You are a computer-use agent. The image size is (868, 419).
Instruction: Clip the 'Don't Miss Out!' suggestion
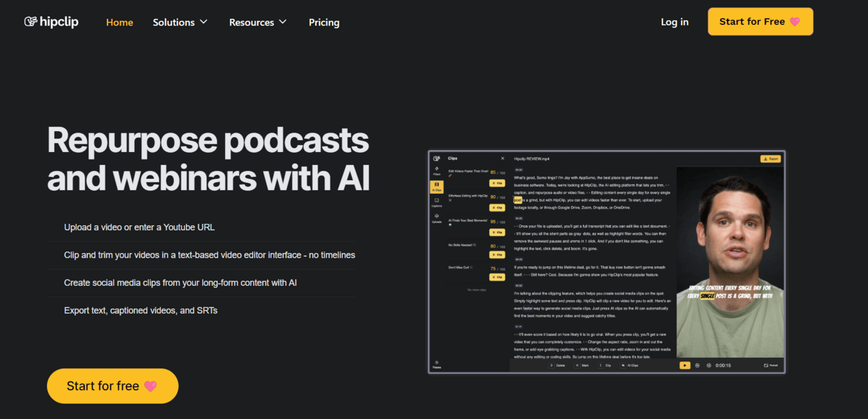(x=497, y=277)
